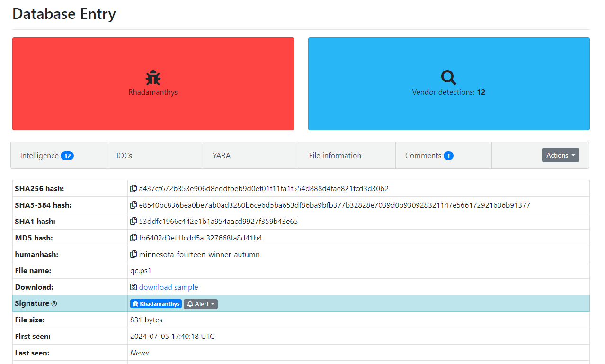The image size is (605, 364).
Task: Copy the humanhash minnesota-fourteen-winner-autumn
Action: coord(133,254)
